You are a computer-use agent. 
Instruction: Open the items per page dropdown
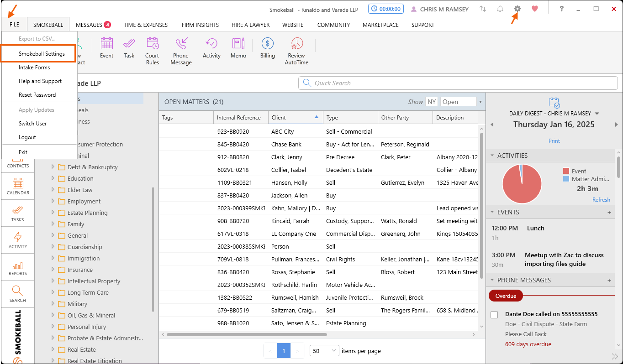[324, 351]
